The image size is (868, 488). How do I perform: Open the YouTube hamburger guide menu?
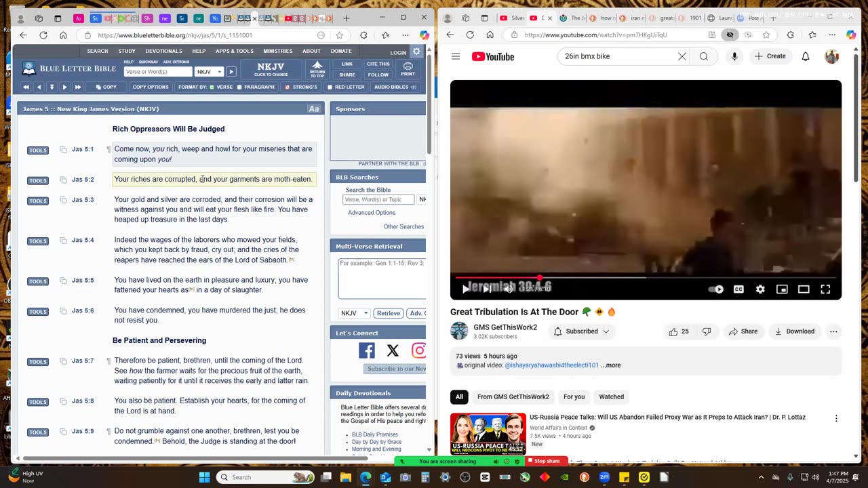tap(456, 56)
